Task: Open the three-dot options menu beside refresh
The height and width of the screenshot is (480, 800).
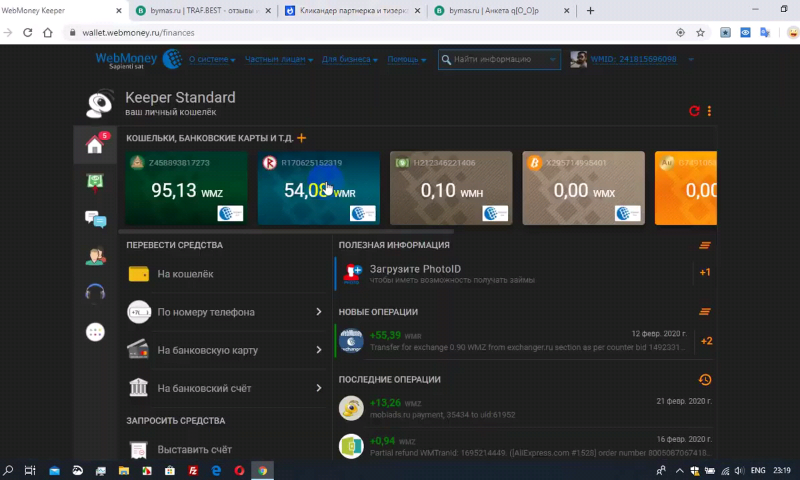Action: tap(710, 111)
